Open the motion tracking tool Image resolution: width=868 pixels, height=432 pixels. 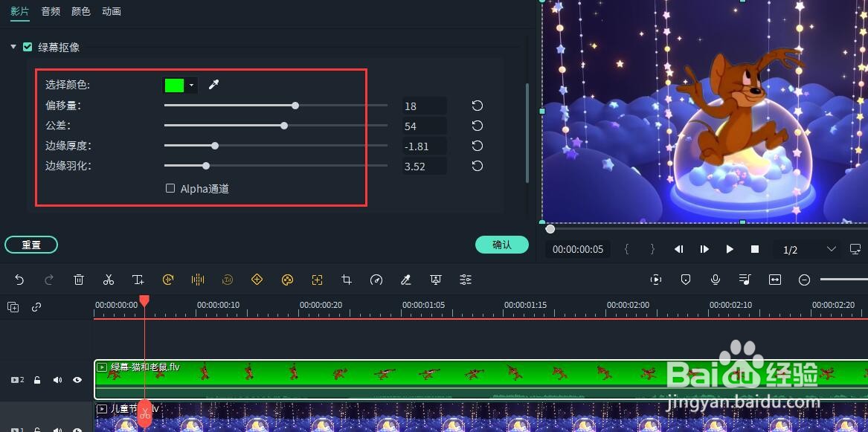tap(317, 280)
